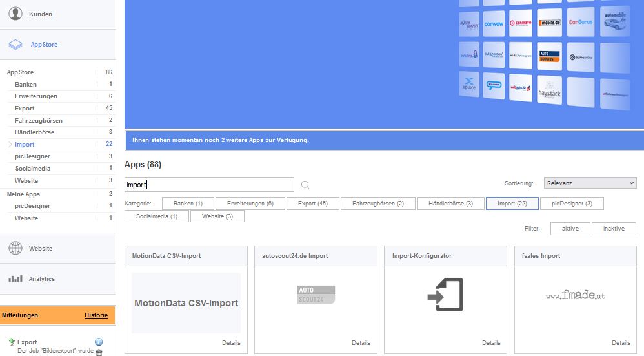Select the Export (45) category filter
644x356 pixels.
pyautogui.click(x=312, y=204)
